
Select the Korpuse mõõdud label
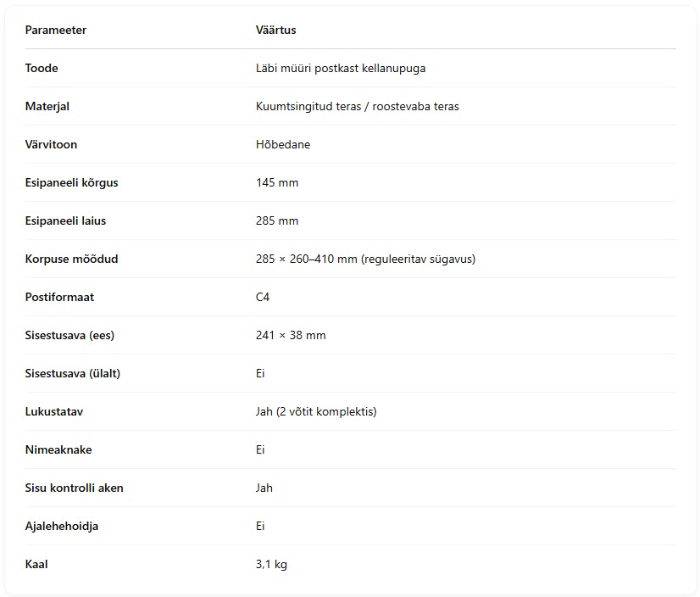click(71, 259)
